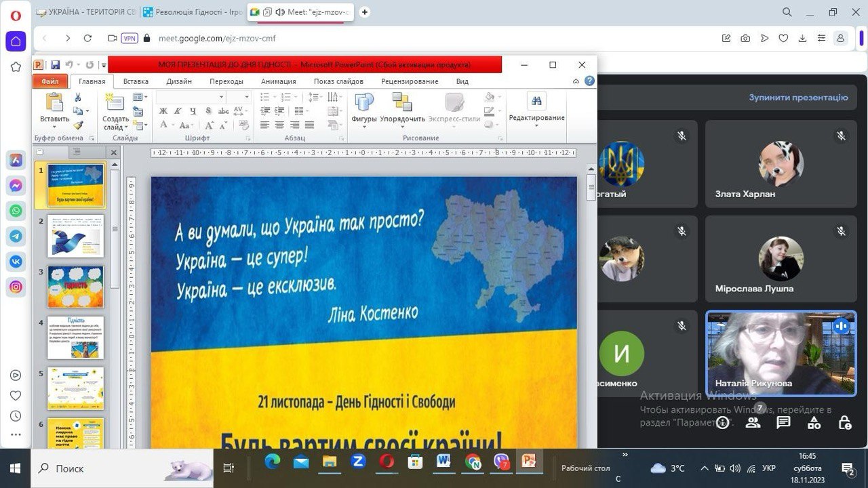Open the Opera bookmarks heart in address bar
This screenshot has height=488, width=868.
pos(783,39)
